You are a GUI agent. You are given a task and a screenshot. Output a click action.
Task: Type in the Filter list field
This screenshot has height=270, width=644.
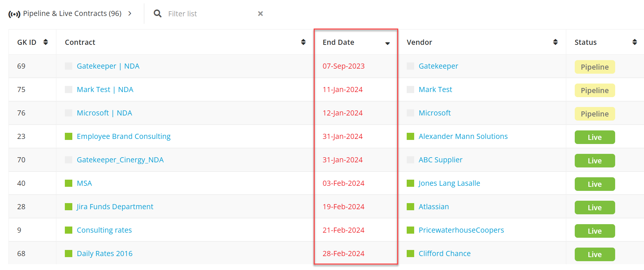tap(210, 14)
